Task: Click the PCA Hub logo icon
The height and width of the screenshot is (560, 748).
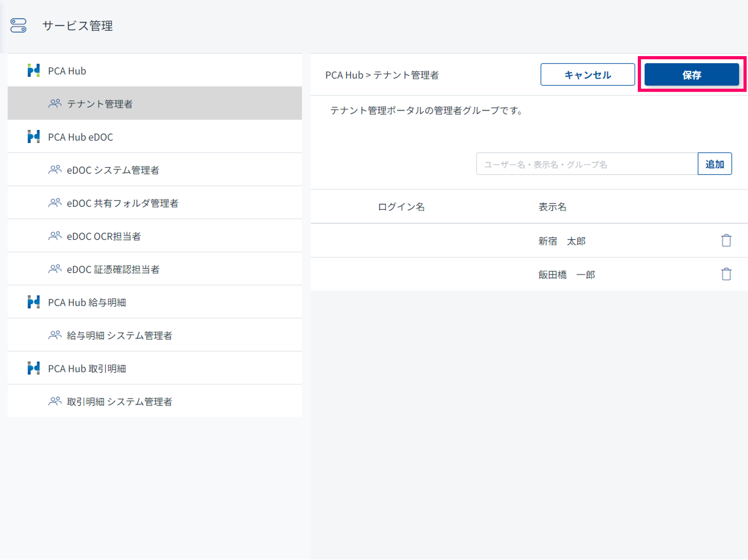Action: click(33, 71)
